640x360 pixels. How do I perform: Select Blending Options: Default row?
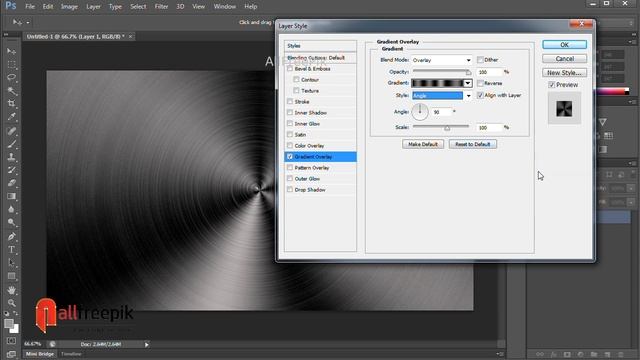pos(320,58)
